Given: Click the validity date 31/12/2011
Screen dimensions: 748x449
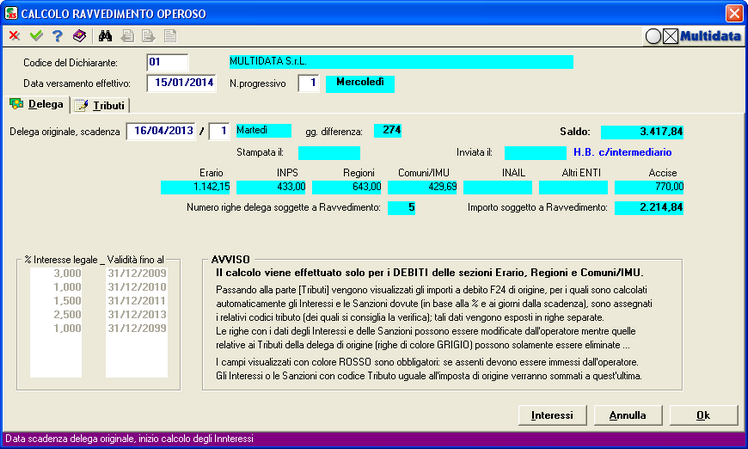Looking at the screenshot, I should pos(137,301).
